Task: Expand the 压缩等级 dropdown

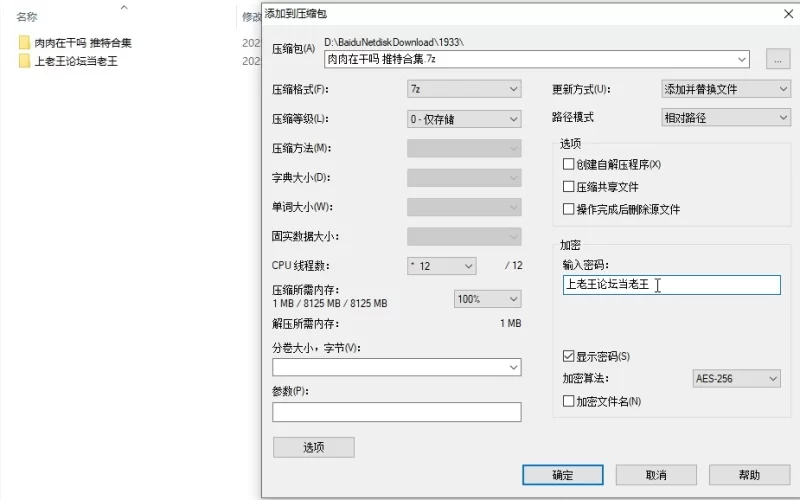Action: click(464, 119)
